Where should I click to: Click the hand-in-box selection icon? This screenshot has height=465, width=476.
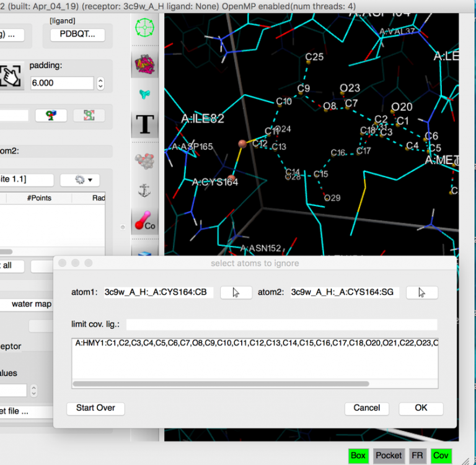[12, 77]
